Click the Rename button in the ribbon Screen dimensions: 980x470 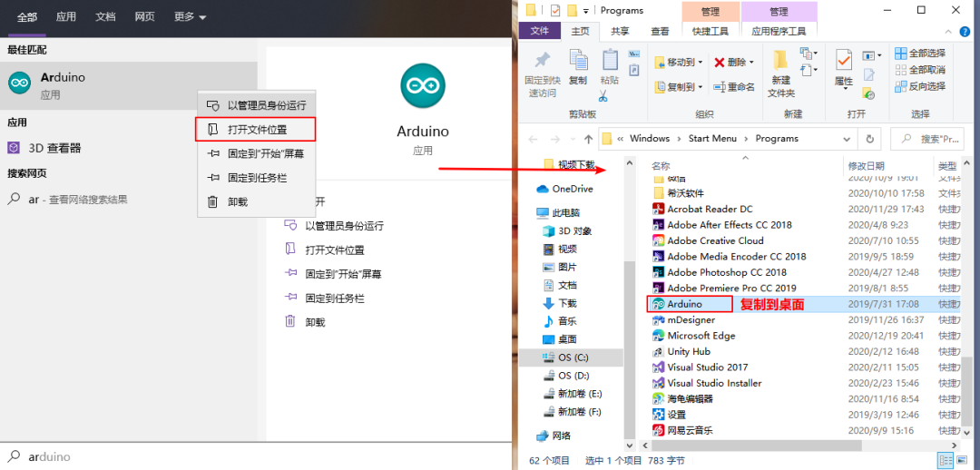[734, 87]
